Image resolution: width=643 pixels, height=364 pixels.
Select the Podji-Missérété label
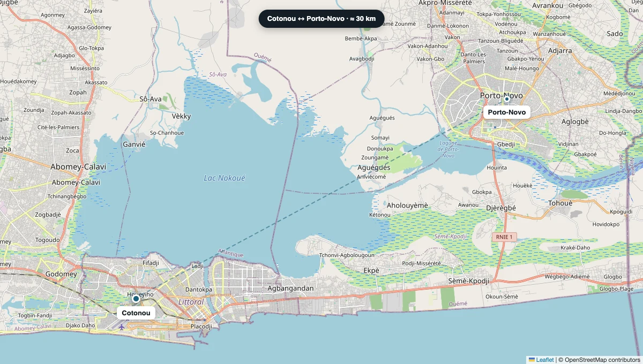tap(421, 263)
